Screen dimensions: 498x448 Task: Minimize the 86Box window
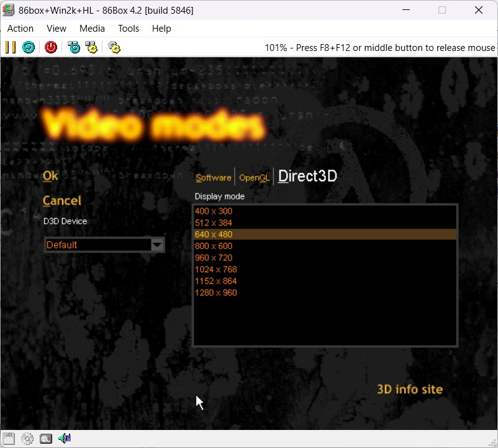pyautogui.click(x=406, y=10)
